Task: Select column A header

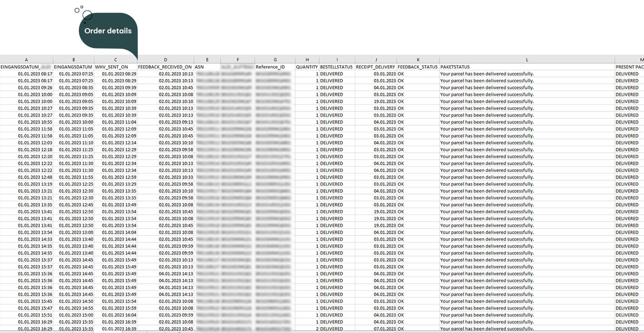Action: pos(26,60)
